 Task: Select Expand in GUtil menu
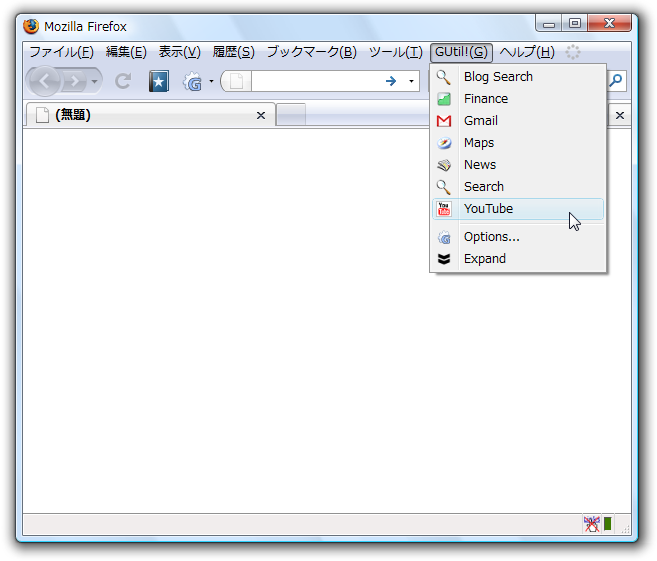(518, 259)
